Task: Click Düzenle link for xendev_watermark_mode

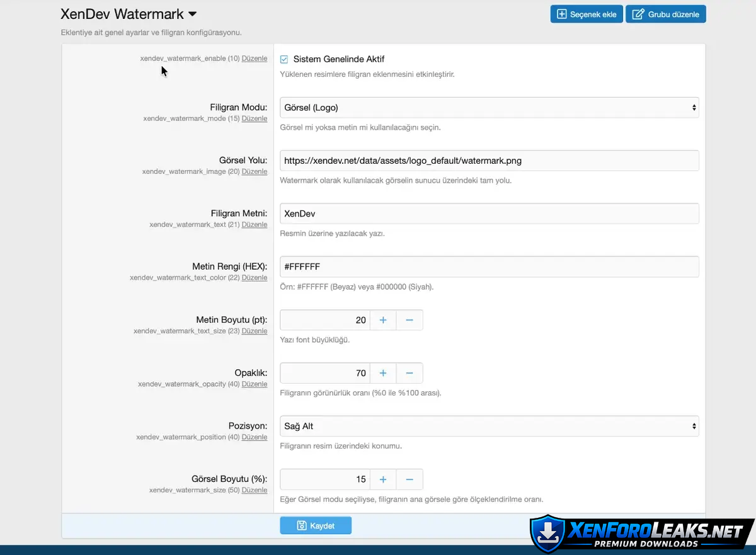Action: pos(255,118)
